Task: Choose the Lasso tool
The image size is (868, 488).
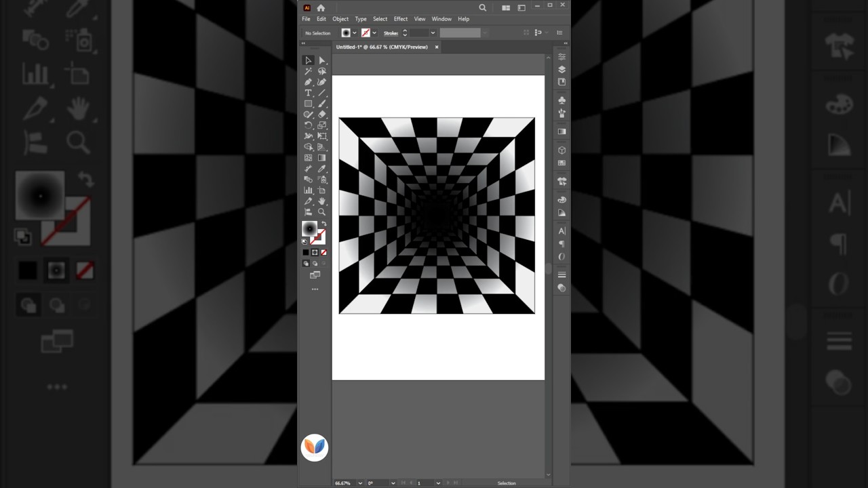Action: [x=322, y=71]
